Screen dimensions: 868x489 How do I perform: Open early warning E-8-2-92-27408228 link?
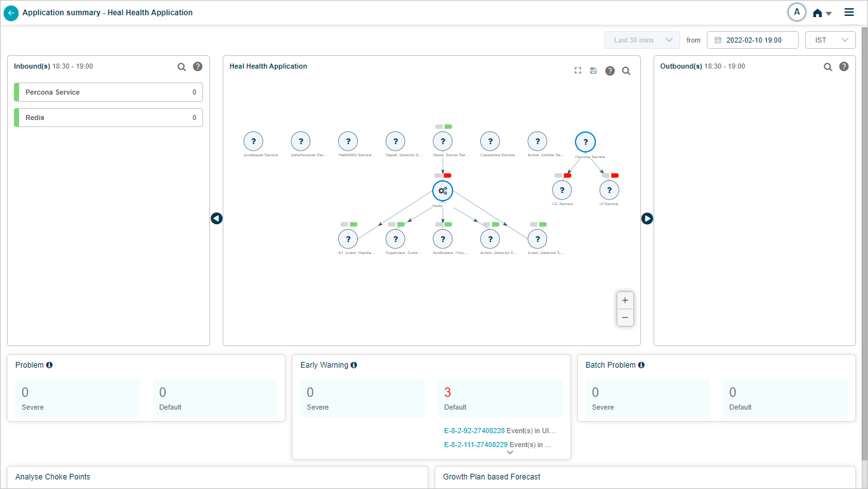475,431
